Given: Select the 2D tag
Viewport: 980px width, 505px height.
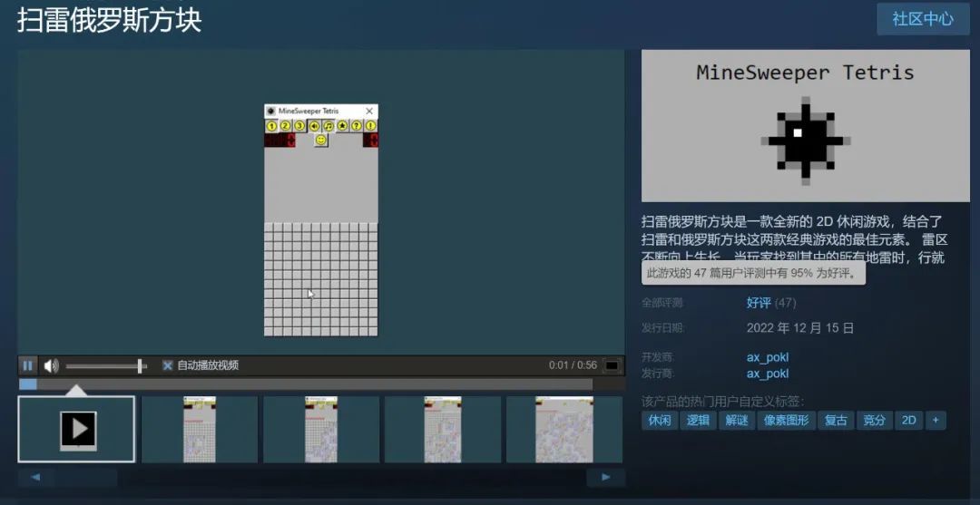Looking at the screenshot, I should (x=908, y=421).
